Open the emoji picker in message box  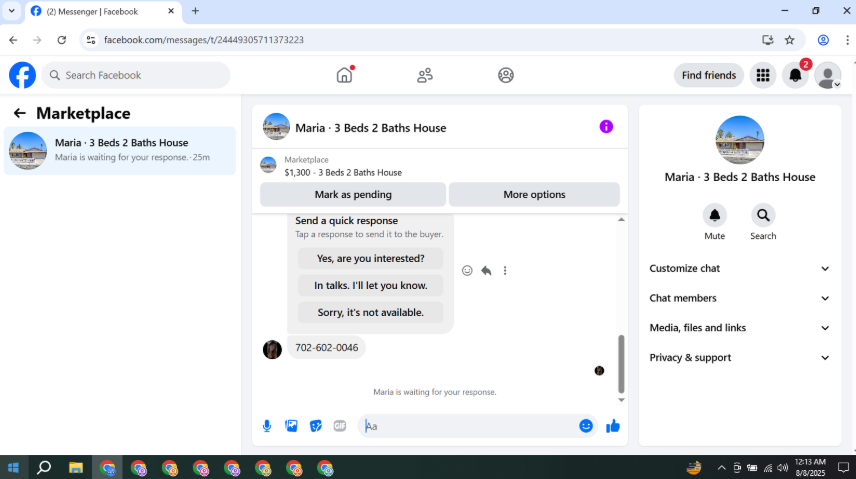click(x=586, y=426)
